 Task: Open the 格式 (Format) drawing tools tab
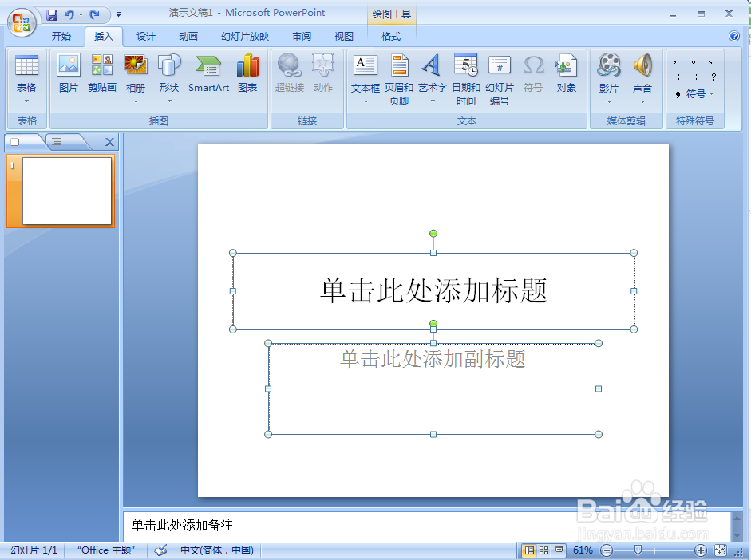[391, 37]
